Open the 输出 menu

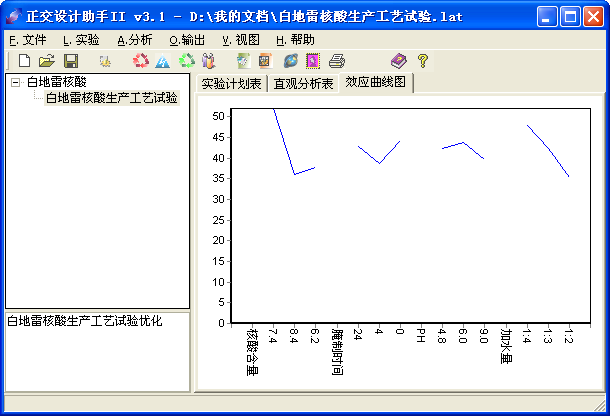tap(187, 40)
